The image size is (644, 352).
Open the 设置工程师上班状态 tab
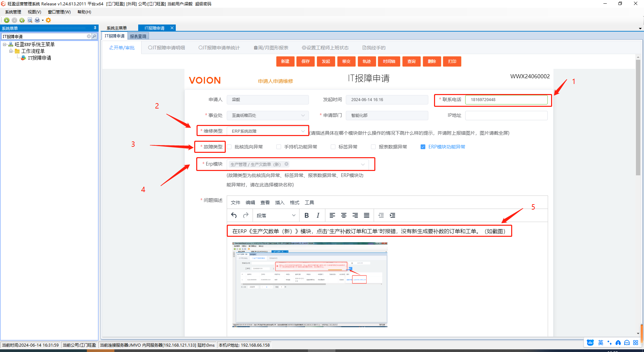[325, 48]
